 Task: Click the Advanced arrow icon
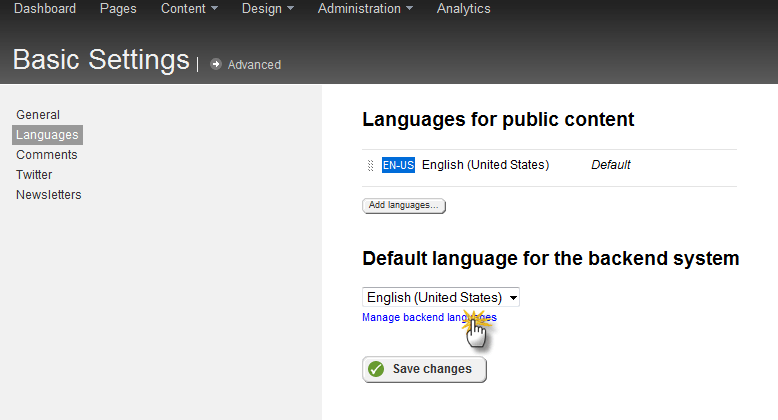coord(216,64)
